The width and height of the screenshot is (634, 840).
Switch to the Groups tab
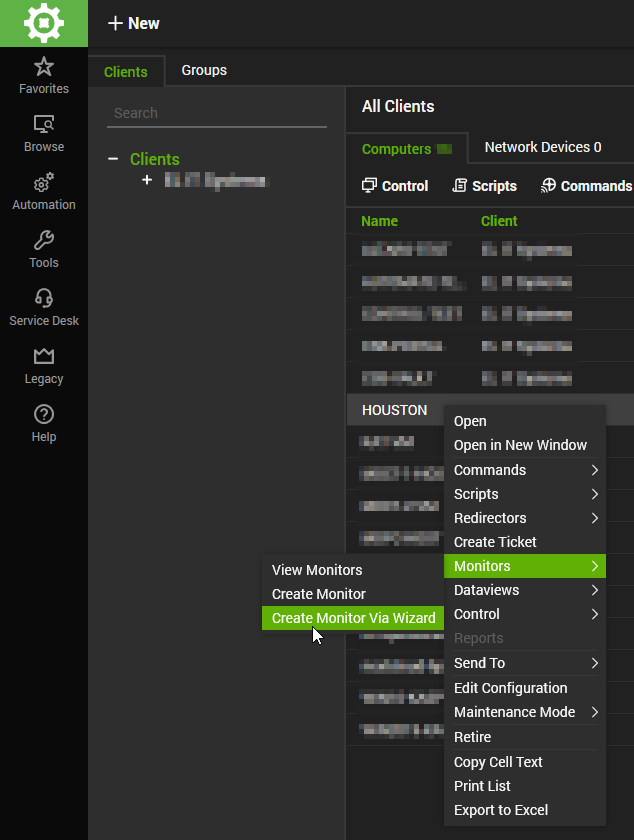204,70
